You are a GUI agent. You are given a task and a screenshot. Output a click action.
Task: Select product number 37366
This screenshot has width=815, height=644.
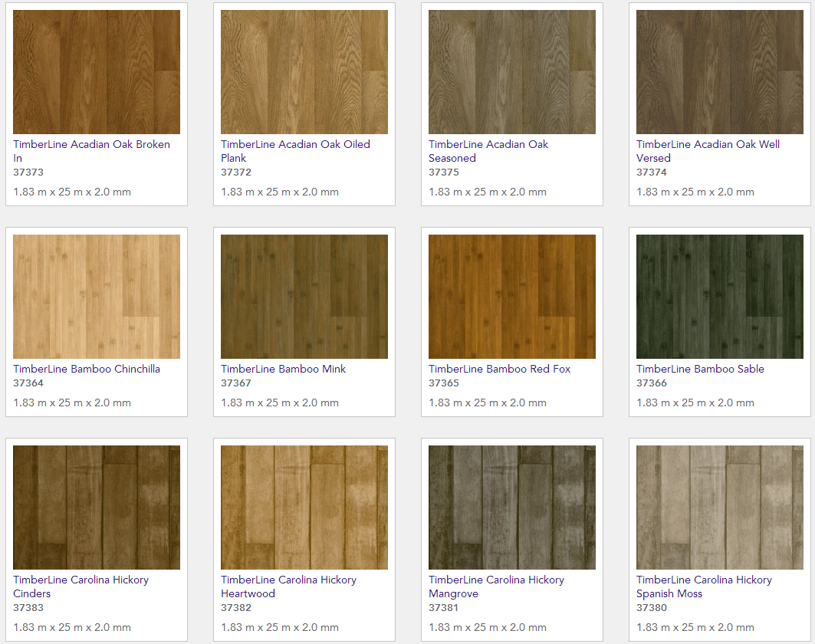652,383
